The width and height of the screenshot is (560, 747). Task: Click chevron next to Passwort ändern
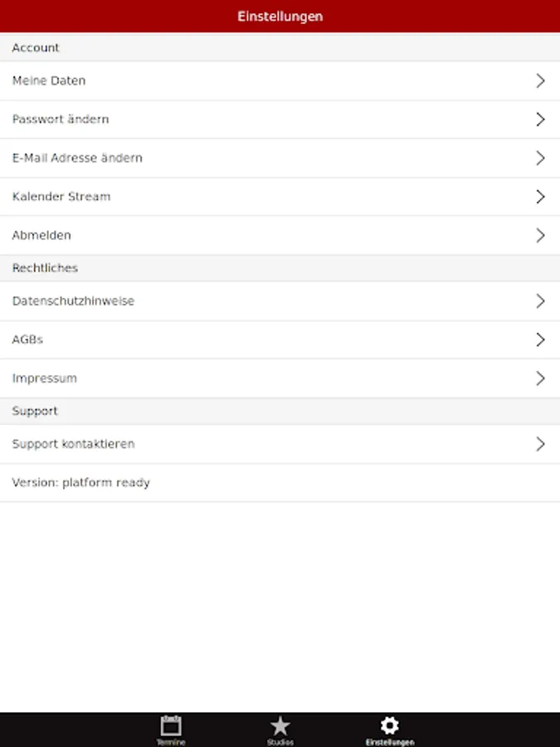tap(540, 120)
